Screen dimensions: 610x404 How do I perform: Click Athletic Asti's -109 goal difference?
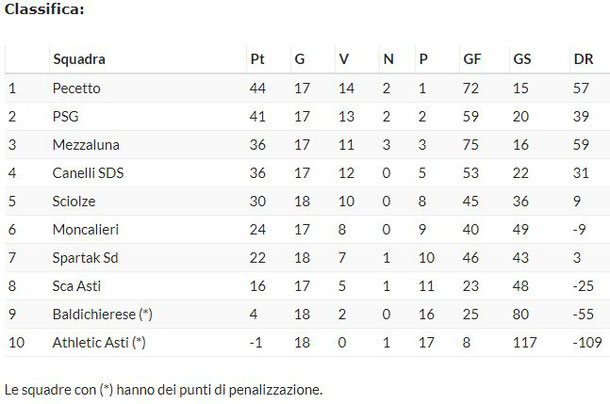(587, 343)
